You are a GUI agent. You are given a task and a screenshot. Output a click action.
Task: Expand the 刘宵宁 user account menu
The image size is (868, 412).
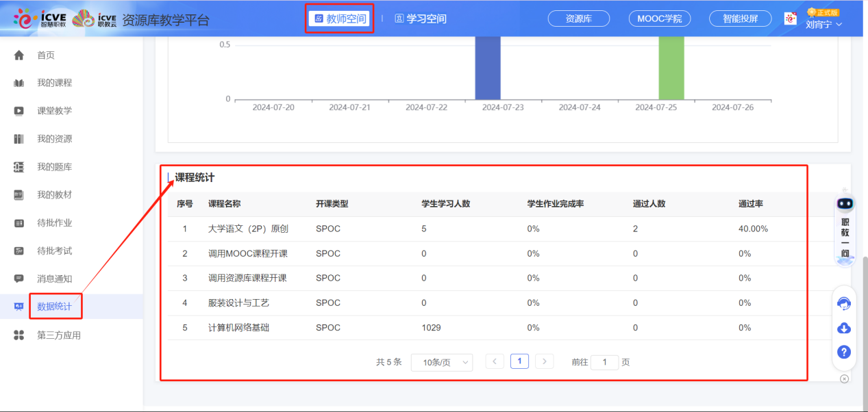(x=823, y=25)
